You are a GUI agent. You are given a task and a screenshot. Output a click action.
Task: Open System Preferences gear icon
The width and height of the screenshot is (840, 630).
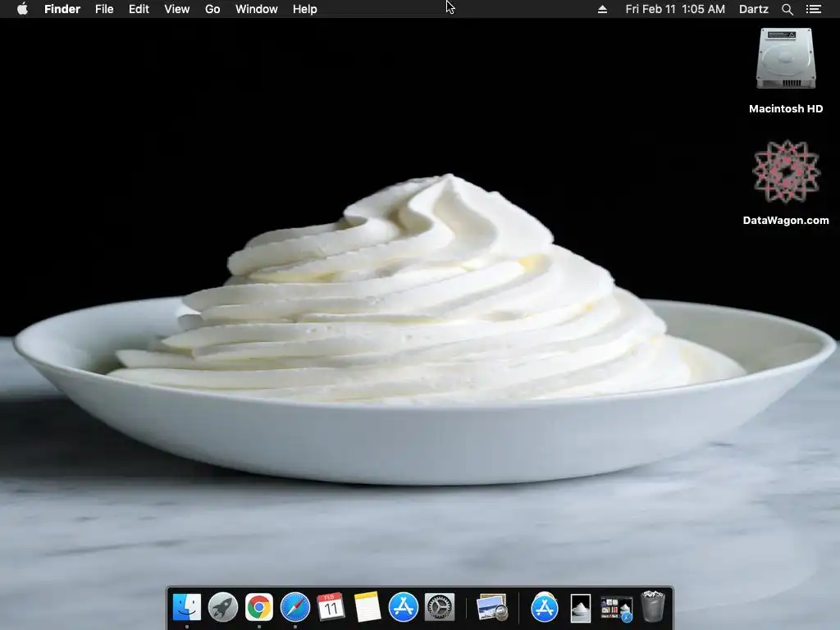click(x=440, y=607)
